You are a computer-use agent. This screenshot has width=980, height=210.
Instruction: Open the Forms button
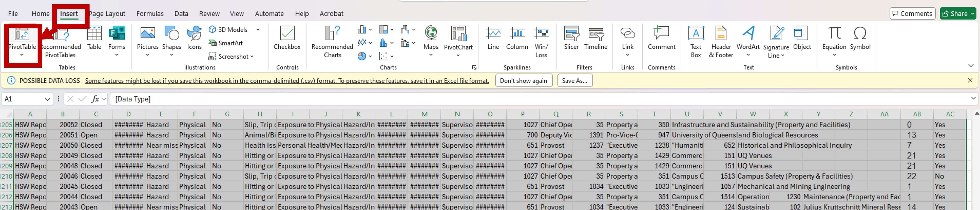pyautogui.click(x=117, y=41)
